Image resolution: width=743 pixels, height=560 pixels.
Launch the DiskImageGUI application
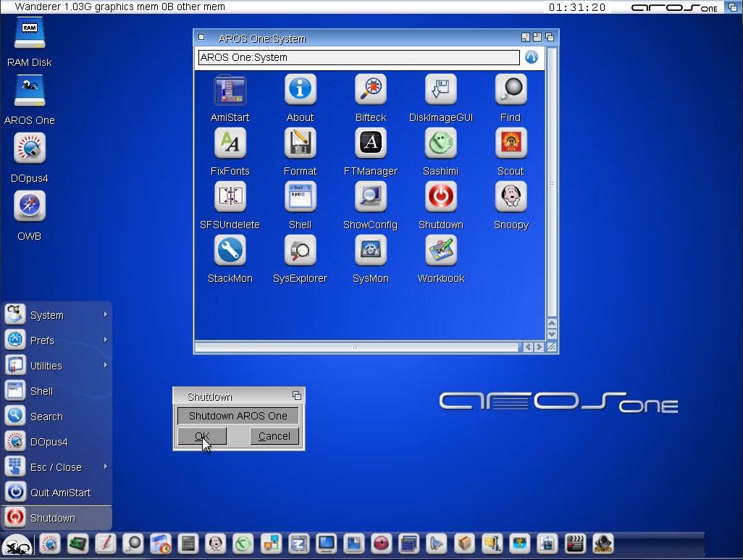click(440, 90)
